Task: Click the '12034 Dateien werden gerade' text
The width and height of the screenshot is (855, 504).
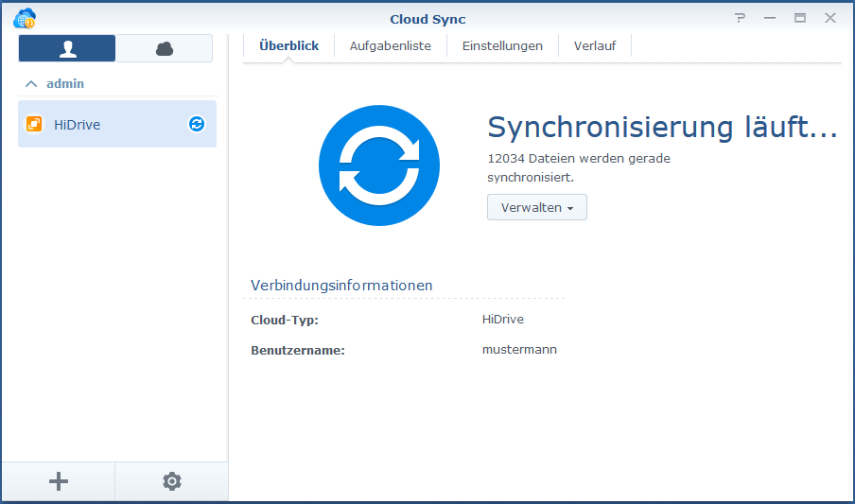Action: [x=579, y=158]
